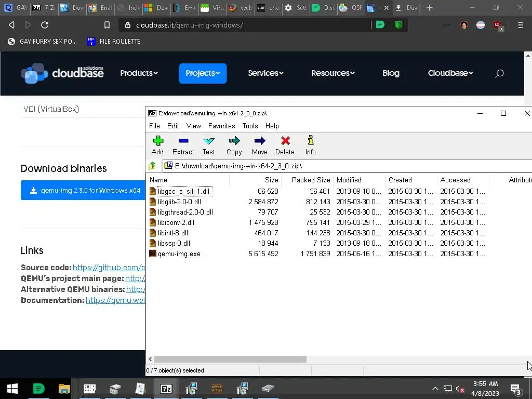Click the qemu-img 2.3.0 download button
The width and height of the screenshot is (532, 399).
pyautogui.click(x=83, y=190)
